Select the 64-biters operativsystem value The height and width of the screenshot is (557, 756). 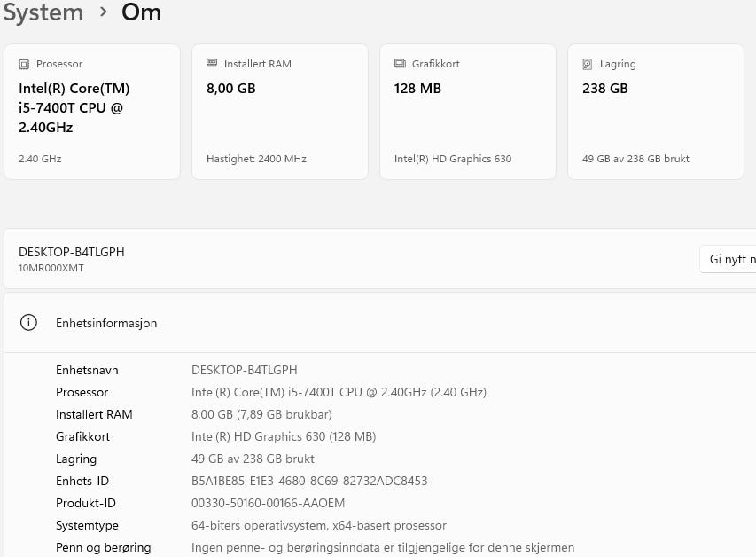[x=319, y=526]
